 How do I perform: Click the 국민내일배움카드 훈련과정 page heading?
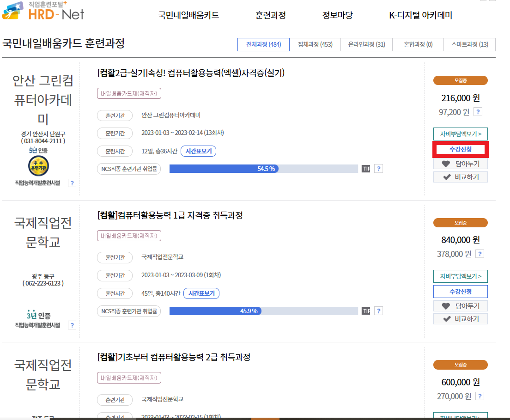point(63,43)
